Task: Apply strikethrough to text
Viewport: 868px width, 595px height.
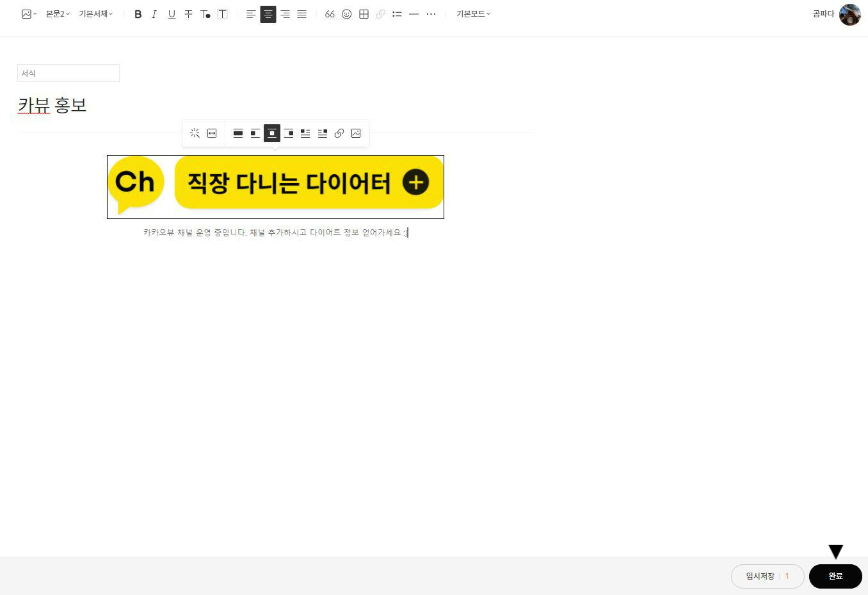Action: click(188, 14)
